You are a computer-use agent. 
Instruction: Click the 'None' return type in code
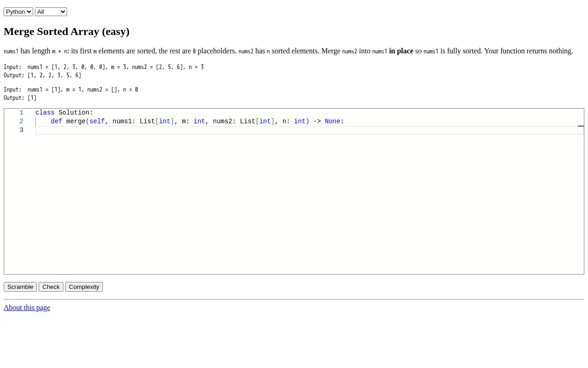[333, 121]
